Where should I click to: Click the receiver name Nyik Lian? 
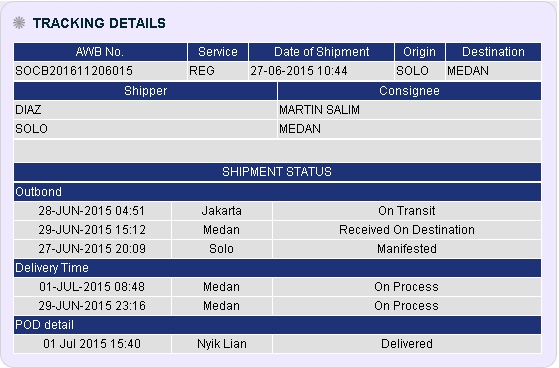(x=222, y=344)
